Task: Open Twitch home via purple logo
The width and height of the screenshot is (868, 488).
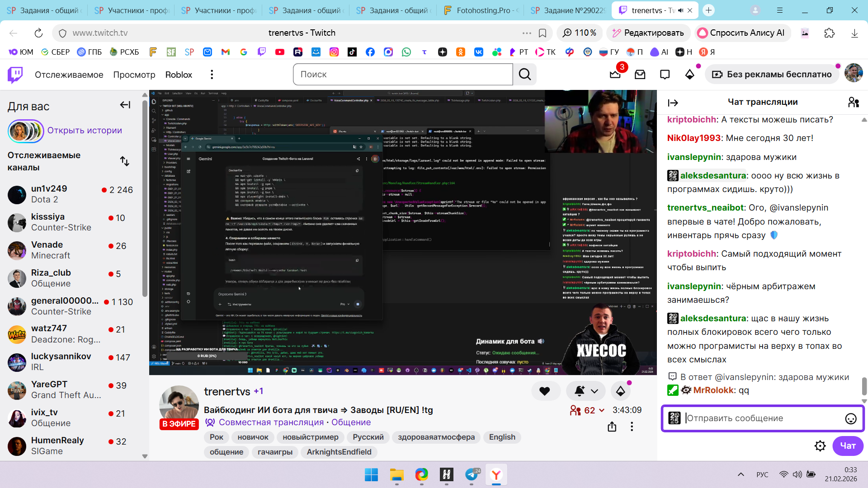Action: coord(15,75)
